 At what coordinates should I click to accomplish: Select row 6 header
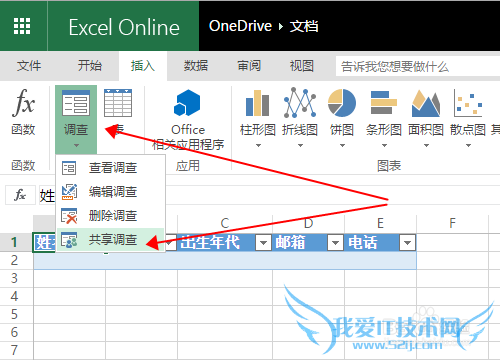click(x=16, y=332)
